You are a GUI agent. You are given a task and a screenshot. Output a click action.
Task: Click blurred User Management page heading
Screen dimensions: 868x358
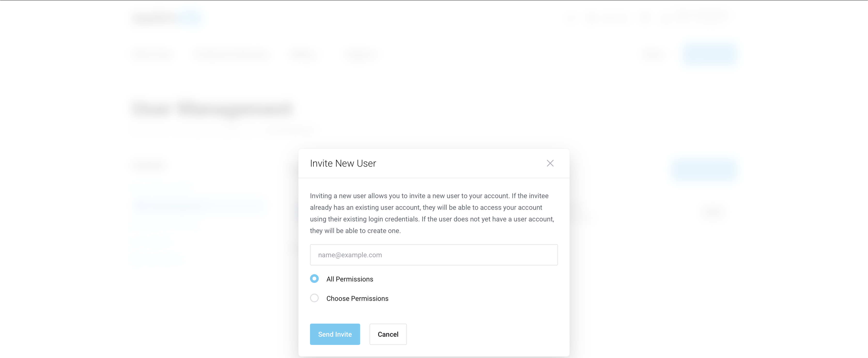point(212,109)
